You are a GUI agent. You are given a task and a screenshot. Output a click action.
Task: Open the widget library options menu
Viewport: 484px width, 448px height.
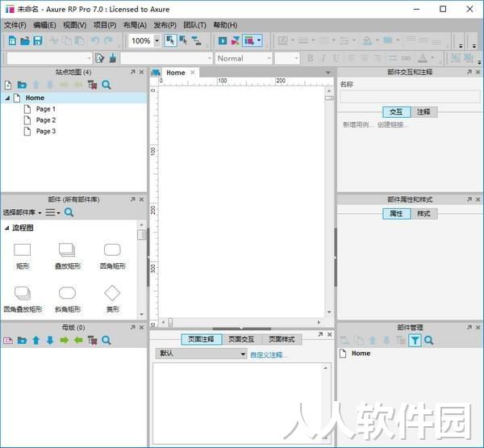point(52,212)
